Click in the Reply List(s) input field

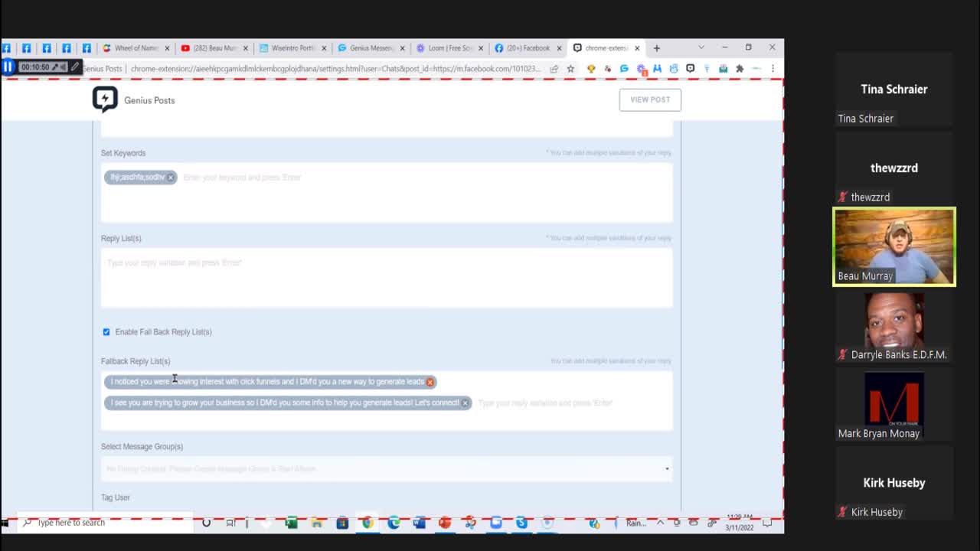pyautogui.click(x=387, y=278)
